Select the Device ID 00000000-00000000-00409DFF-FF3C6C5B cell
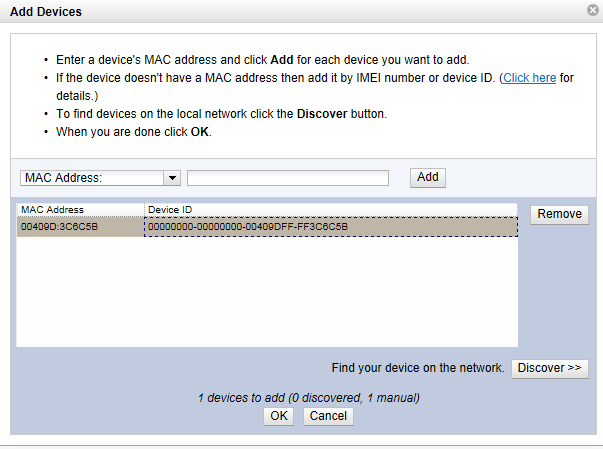The width and height of the screenshot is (603, 449). 330,227
